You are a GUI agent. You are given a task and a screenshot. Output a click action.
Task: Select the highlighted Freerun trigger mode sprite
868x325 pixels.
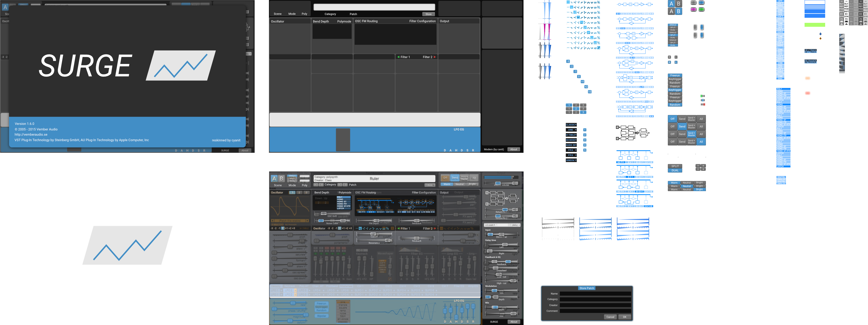coord(675,76)
